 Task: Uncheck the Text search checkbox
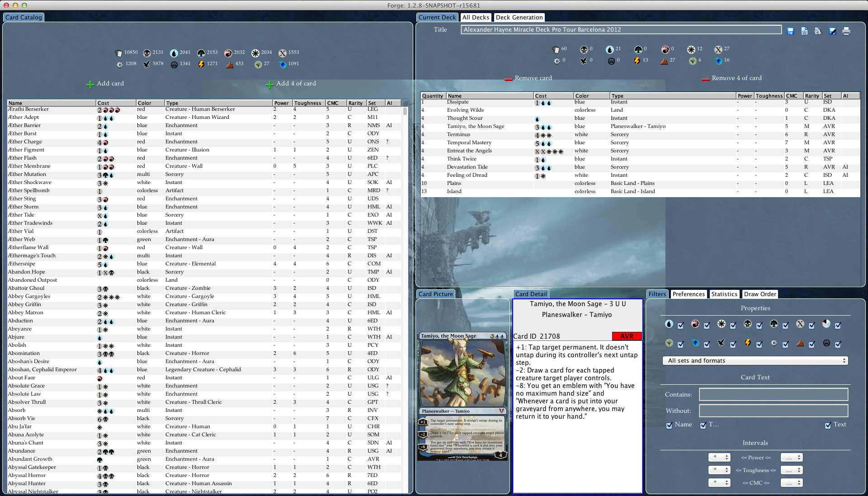(828, 425)
